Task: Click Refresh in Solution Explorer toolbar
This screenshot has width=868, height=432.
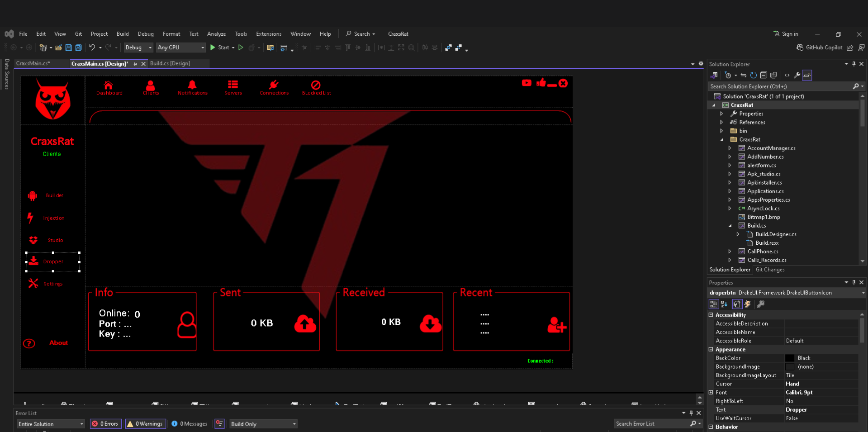Action: click(754, 75)
